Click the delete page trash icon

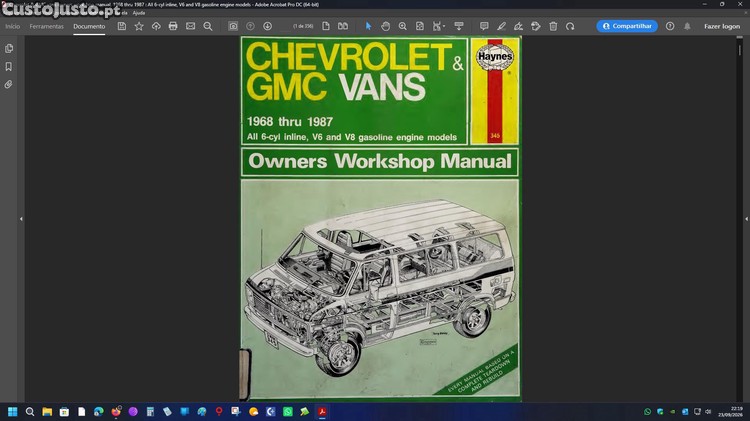coord(553,26)
